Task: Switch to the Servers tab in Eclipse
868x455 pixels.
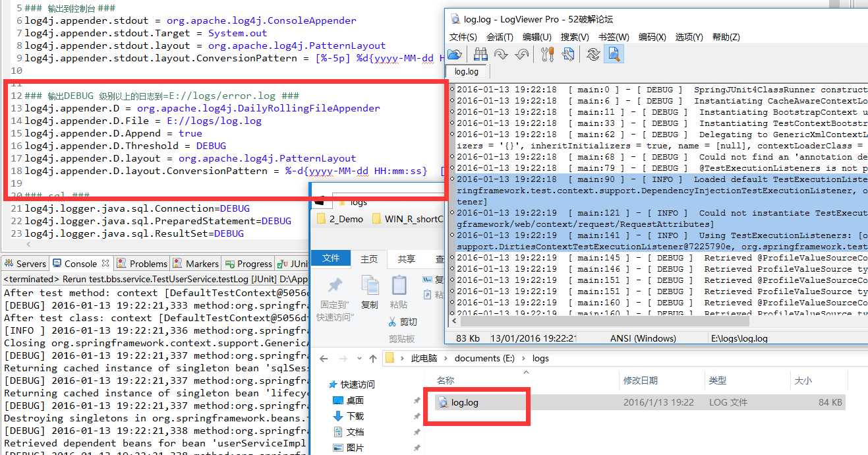Action: [25, 263]
